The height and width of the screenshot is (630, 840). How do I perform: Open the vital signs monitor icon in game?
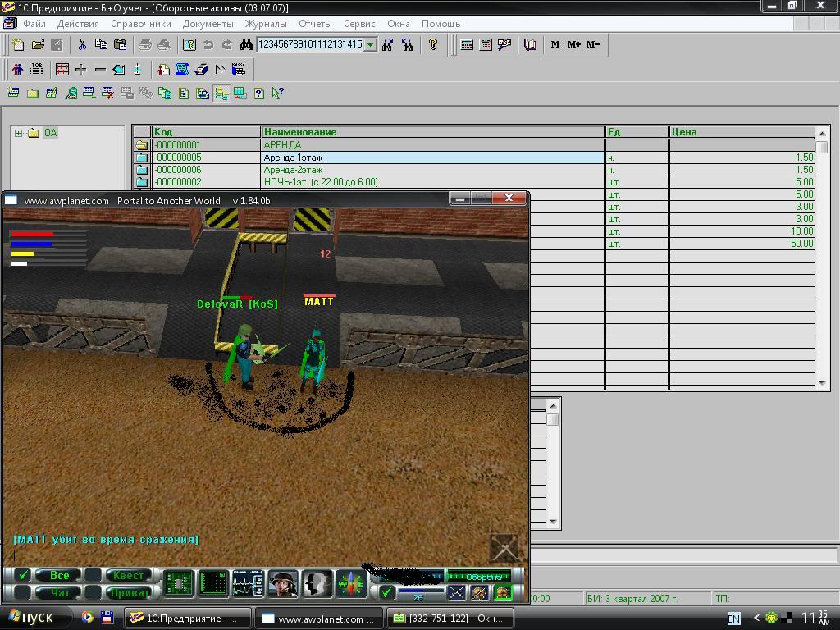coord(248,583)
